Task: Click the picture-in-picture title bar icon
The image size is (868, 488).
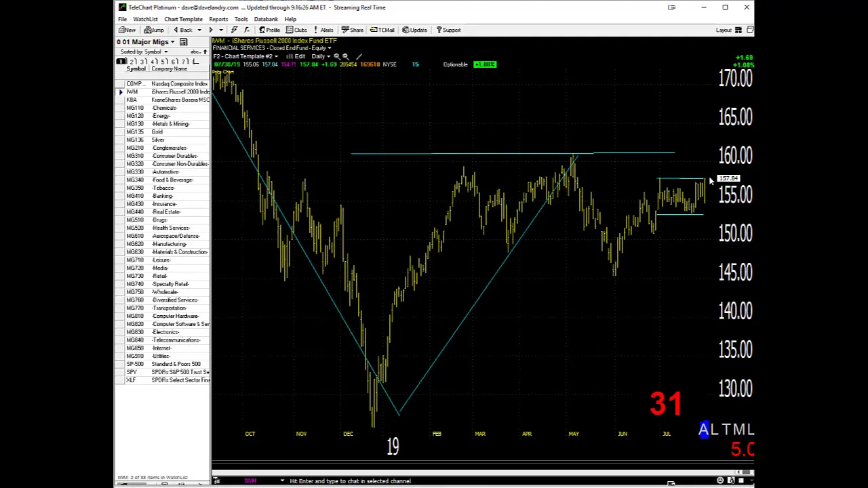Action: point(671,7)
